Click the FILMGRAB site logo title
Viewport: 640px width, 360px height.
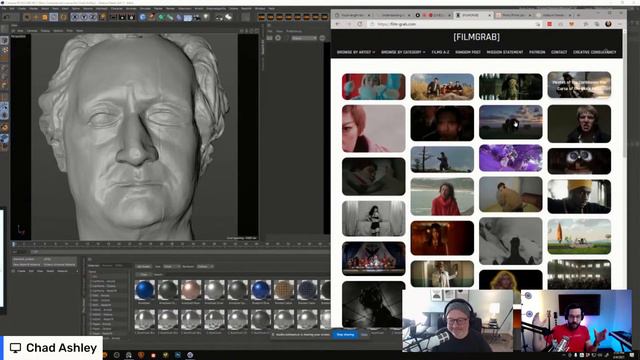476,37
